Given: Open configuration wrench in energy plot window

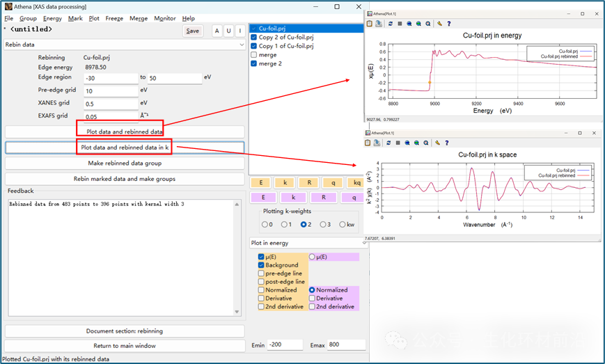Looking at the screenshot, I should pos(439,24).
